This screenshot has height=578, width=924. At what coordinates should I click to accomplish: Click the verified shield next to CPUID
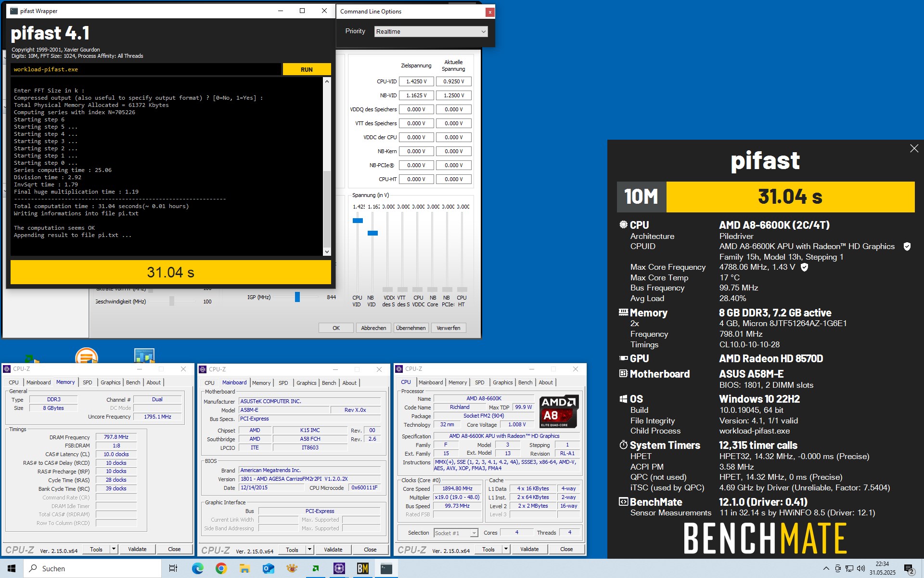(907, 247)
